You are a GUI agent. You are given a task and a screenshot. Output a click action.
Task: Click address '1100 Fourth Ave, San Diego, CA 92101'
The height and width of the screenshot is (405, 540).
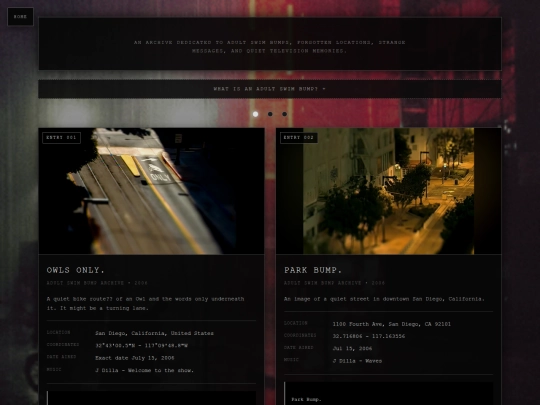tap(392, 324)
